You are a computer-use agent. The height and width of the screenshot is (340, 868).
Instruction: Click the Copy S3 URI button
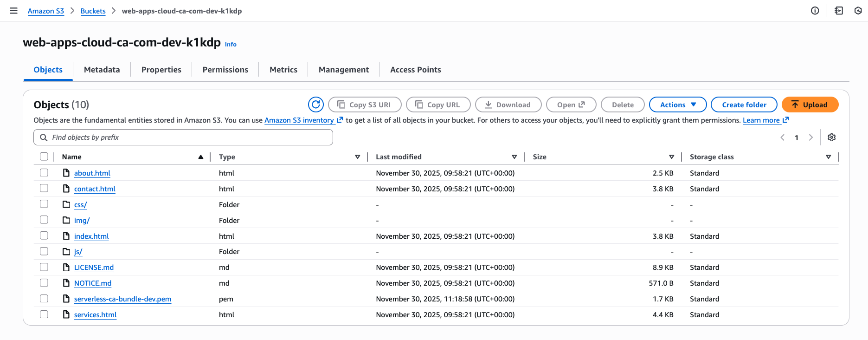(365, 105)
